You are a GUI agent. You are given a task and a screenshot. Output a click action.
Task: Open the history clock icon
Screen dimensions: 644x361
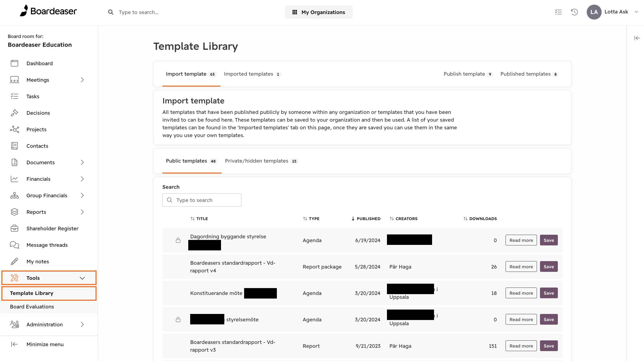pyautogui.click(x=574, y=12)
